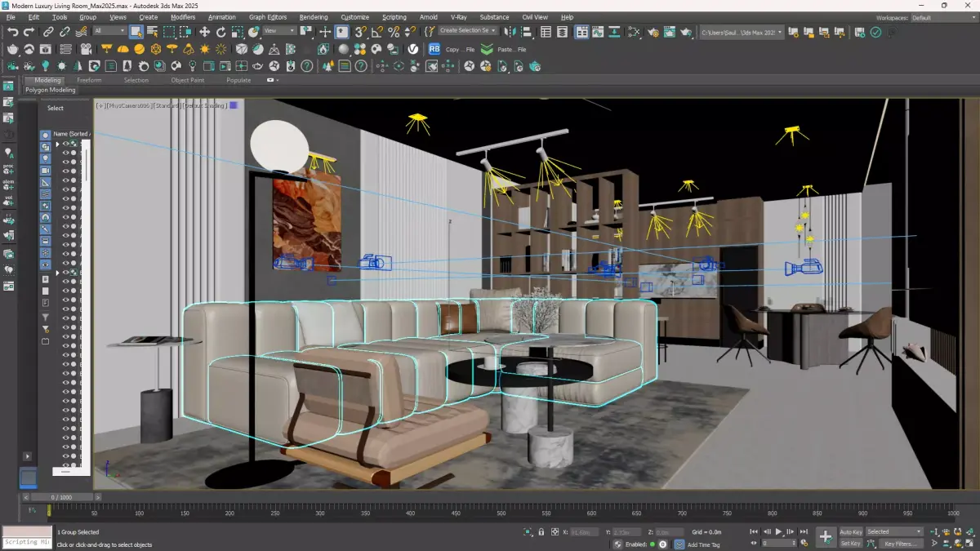The image size is (980, 551).
Task: Open the selection filter All dropdown
Action: (x=109, y=31)
